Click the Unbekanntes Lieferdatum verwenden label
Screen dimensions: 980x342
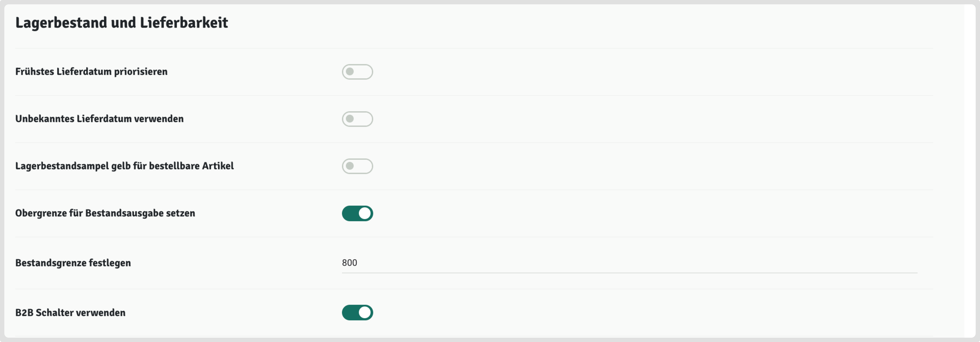[x=99, y=119]
